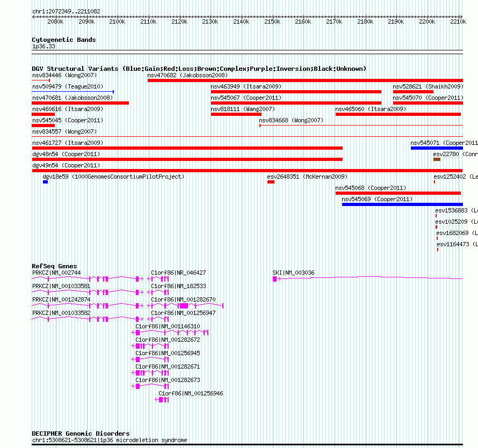
Task: Click the 2080k ruler tick label
Action: coord(55,21)
